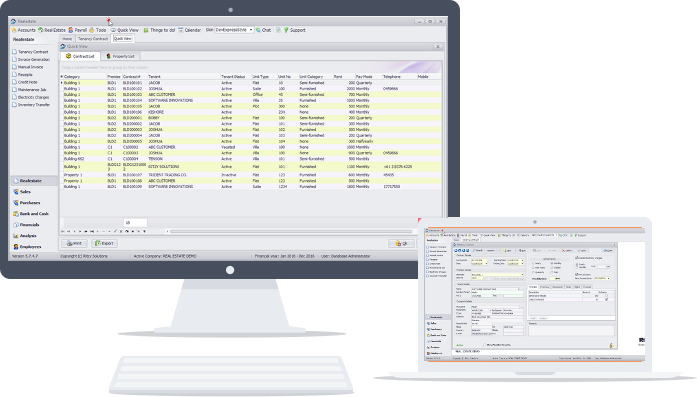Open Invoice Generation in the sidebar
The image size is (697, 397).
[x=31, y=60]
